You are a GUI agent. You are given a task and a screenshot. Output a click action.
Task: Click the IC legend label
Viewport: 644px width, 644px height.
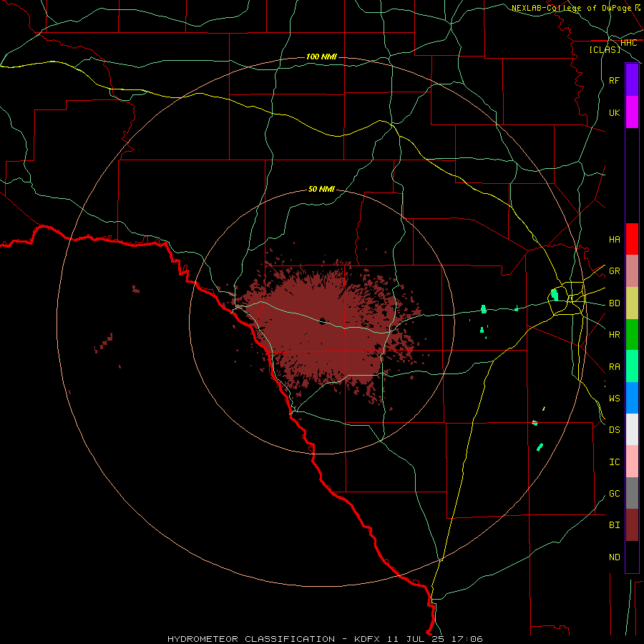tap(614, 462)
